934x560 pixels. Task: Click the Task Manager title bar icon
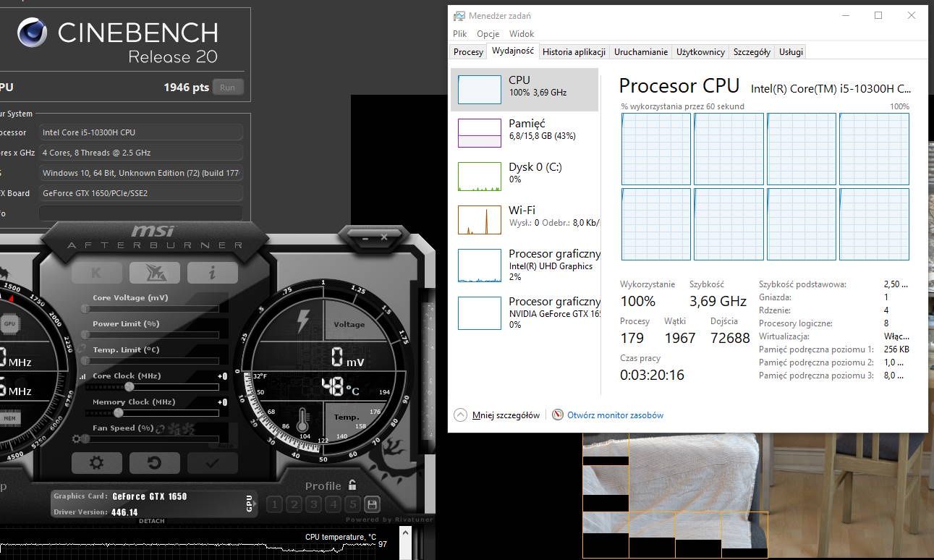(x=459, y=15)
